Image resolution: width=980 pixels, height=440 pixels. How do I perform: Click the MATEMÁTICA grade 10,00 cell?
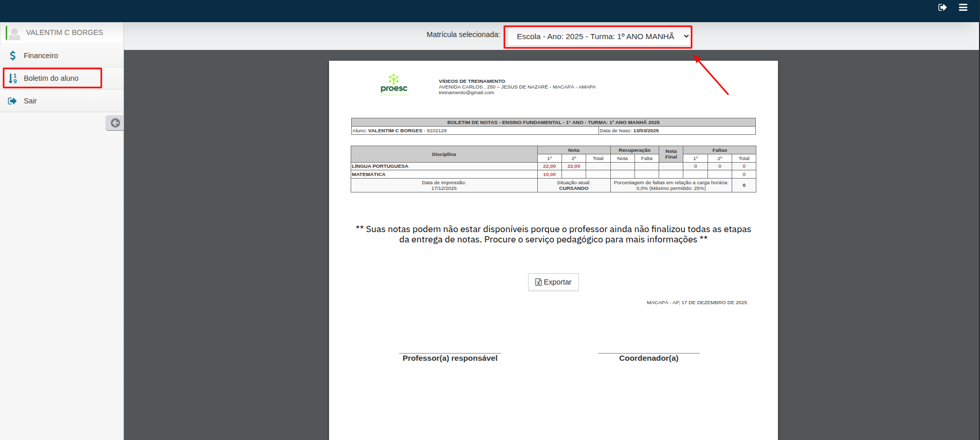tap(549, 174)
